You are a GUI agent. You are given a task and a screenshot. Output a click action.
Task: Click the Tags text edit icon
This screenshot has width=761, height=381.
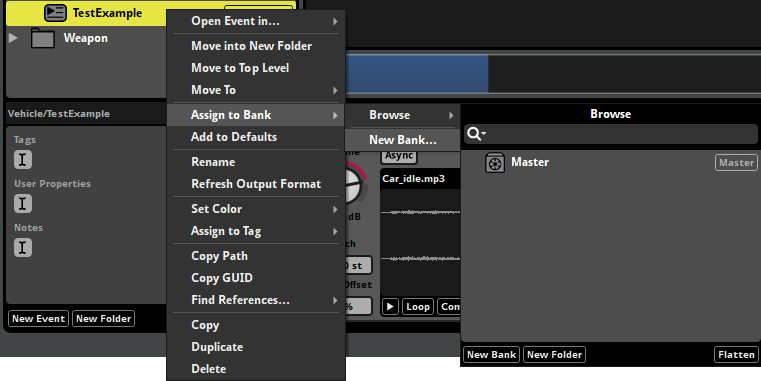(23, 160)
